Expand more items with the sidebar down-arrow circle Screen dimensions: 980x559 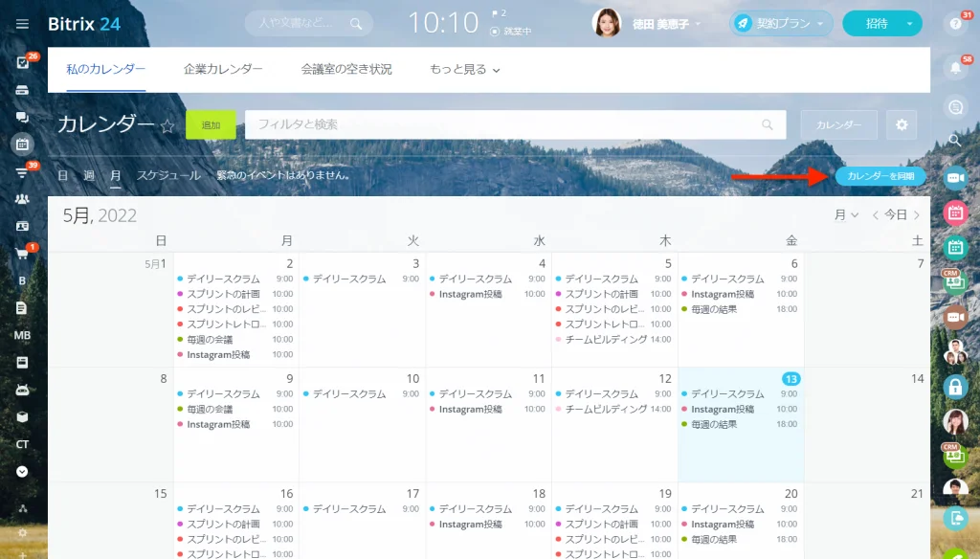coord(22,472)
